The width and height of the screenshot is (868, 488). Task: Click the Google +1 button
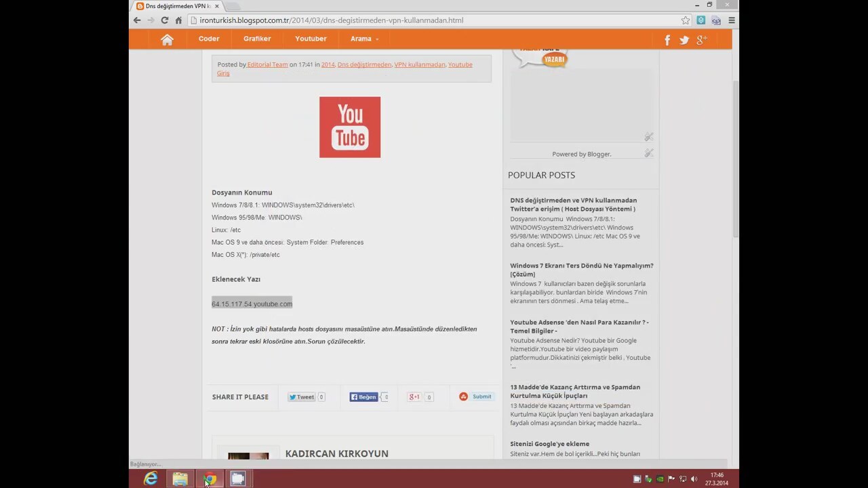click(414, 397)
